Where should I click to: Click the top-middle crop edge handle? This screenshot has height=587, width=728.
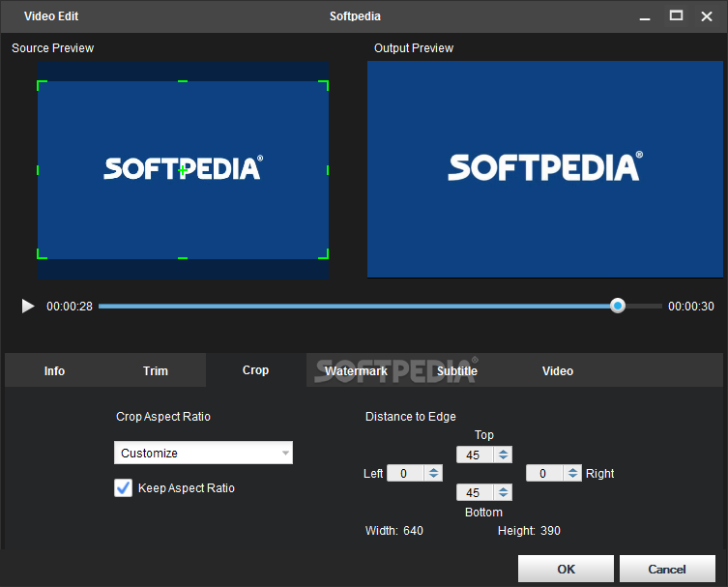pyautogui.click(x=183, y=81)
